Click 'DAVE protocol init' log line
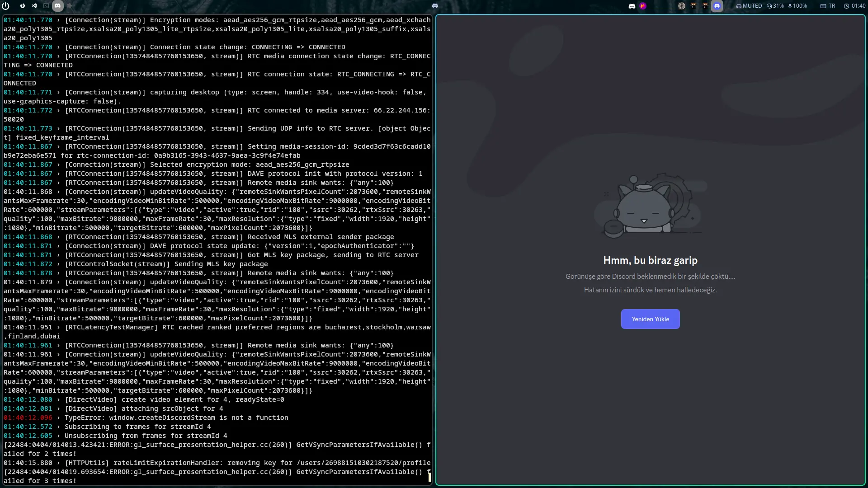This screenshot has height=488, width=868. [x=213, y=174]
